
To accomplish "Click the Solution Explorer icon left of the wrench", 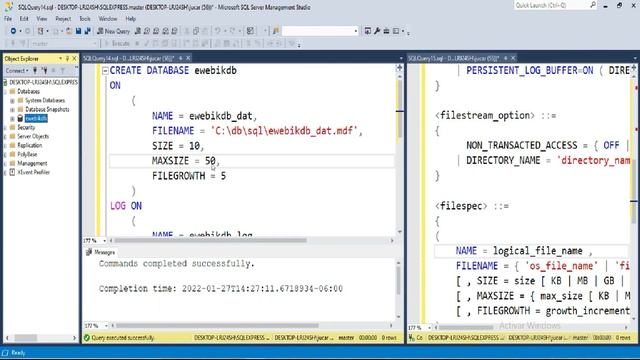I will (x=368, y=31).
